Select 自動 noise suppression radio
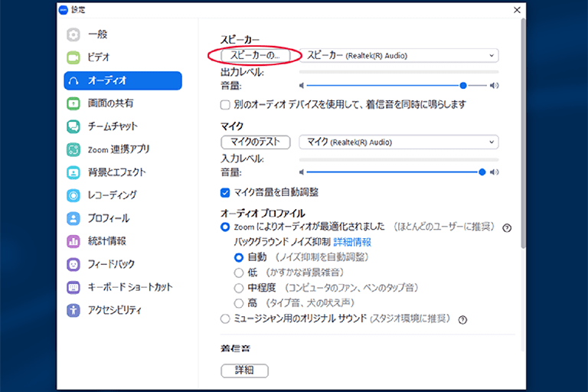Screen dimensions: 588x392 (x=239, y=257)
